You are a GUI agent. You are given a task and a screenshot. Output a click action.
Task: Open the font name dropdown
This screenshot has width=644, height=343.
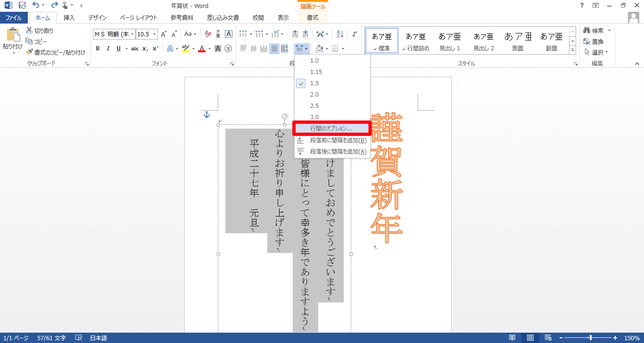click(x=132, y=34)
